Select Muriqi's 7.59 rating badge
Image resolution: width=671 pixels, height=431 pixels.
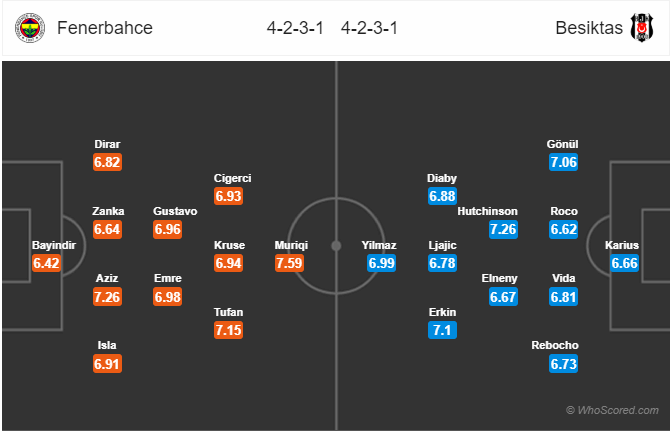[289, 263]
